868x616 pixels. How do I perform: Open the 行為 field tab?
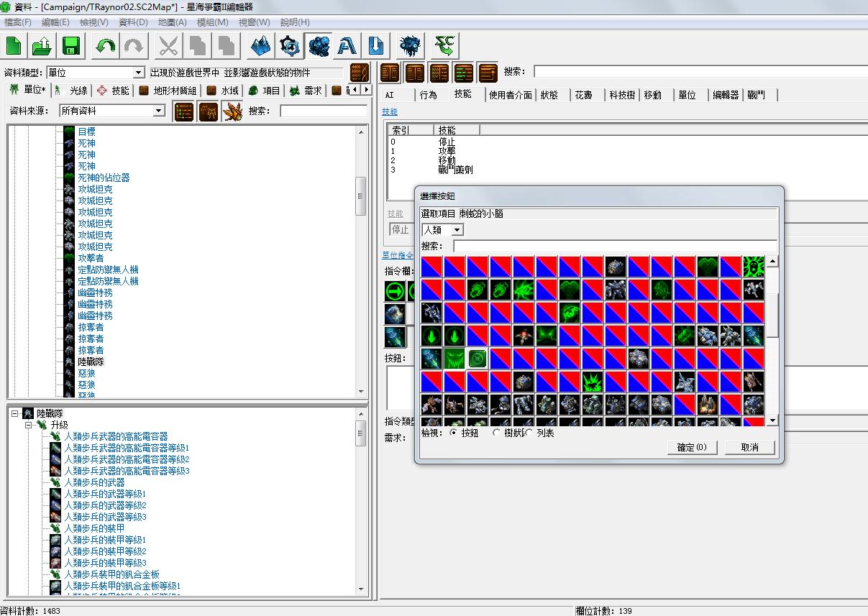[428, 95]
